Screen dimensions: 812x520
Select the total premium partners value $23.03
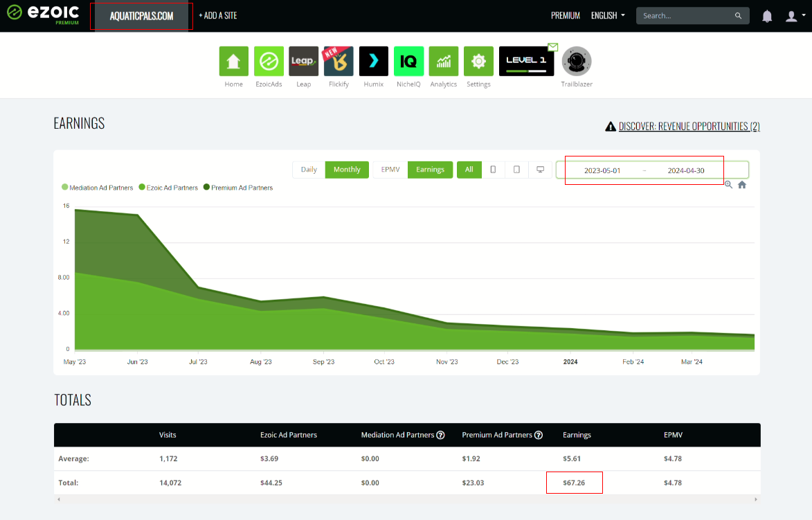473,483
